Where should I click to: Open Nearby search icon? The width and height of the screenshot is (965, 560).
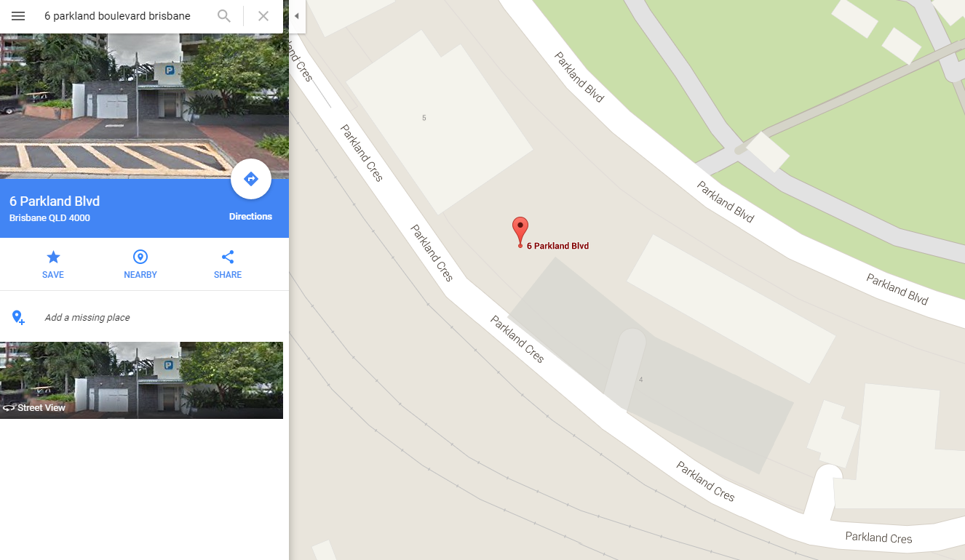click(140, 257)
